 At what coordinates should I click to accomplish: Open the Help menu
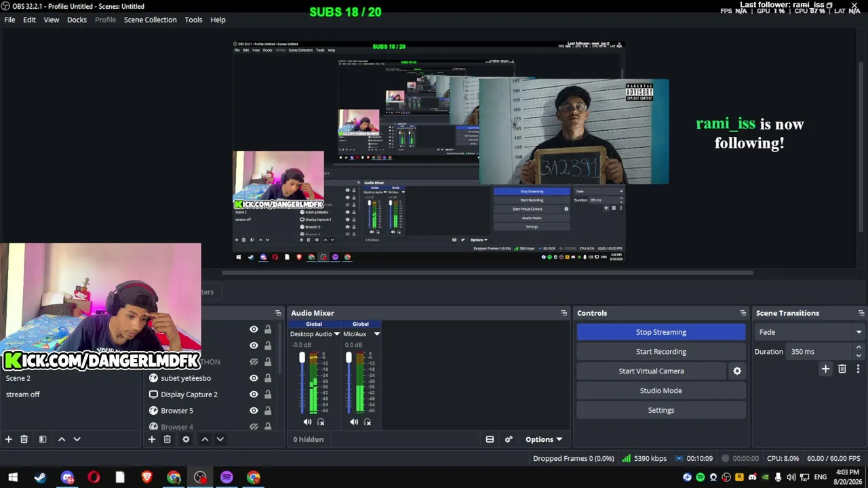point(218,20)
